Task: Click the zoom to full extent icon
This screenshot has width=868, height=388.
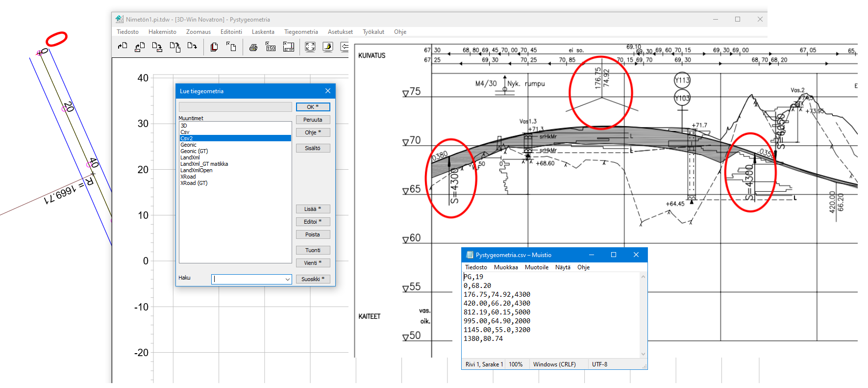Action: pyautogui.click(x=310, y=47)
